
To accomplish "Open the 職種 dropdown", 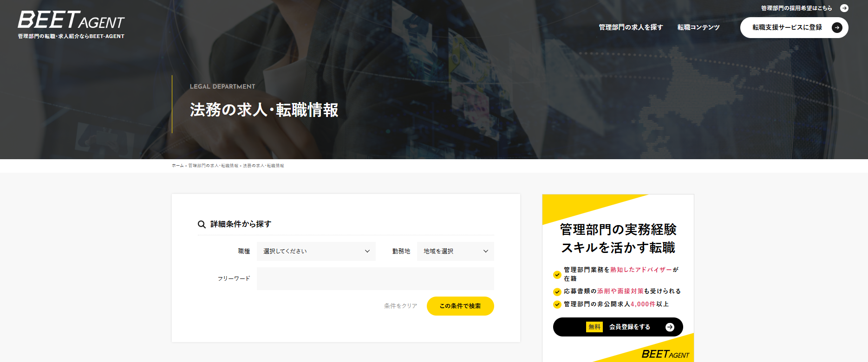I will (316, 251).
